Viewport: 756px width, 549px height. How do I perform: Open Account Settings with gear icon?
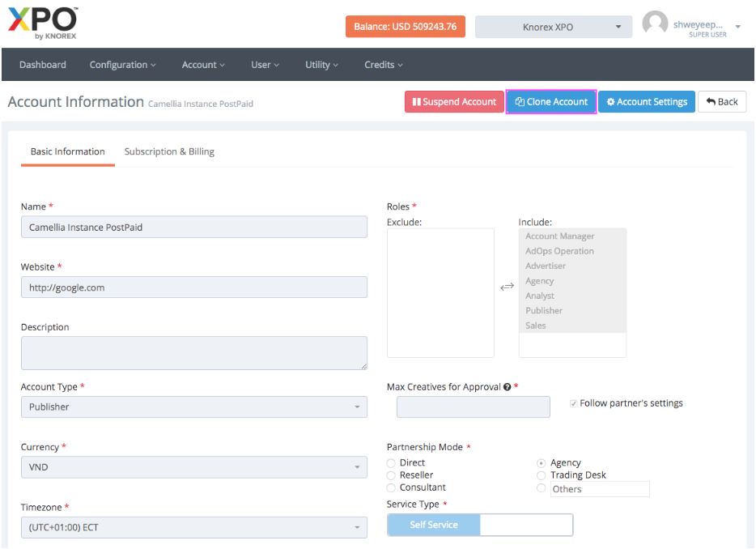click(x=646, y=102)
